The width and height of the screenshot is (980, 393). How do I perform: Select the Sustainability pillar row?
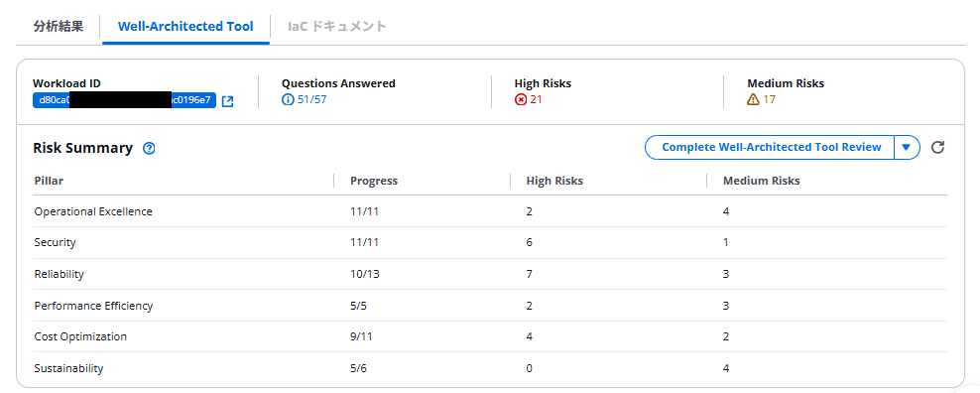491,368
